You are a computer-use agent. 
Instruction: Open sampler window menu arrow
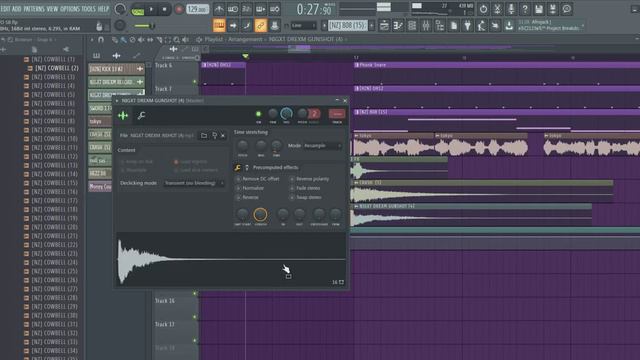(x=117, y=100)
